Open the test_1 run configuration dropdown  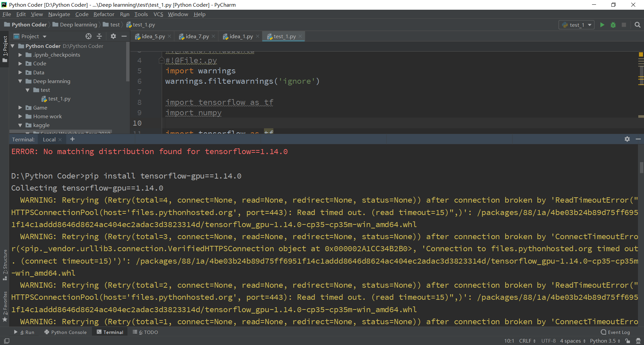tap(577, 25)
